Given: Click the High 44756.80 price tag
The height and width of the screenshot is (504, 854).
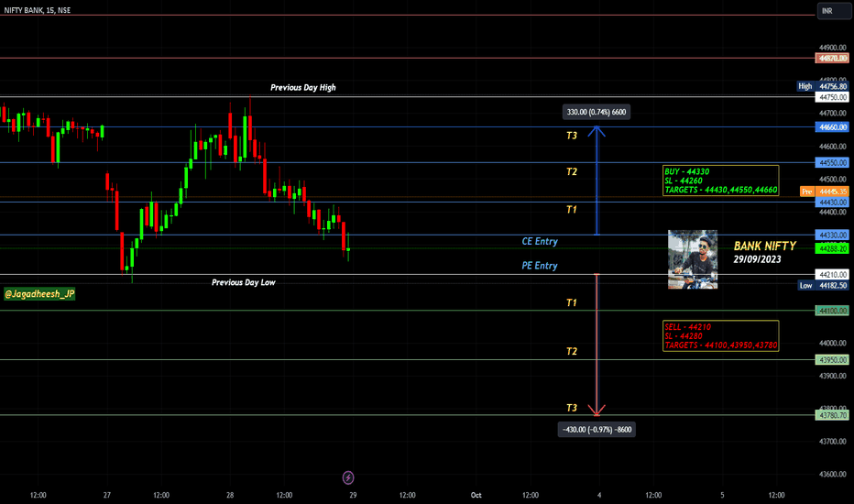Looking at the screenshot, I should coord(823,86).
